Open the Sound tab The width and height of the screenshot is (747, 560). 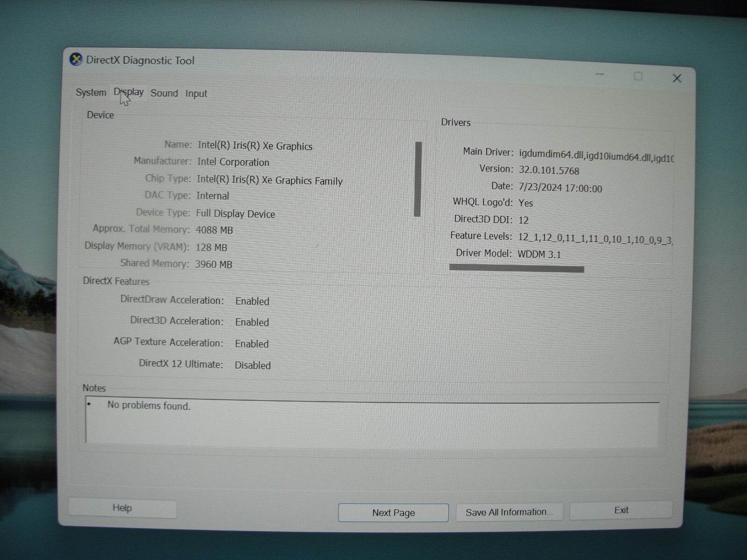(x=164, y=93)
